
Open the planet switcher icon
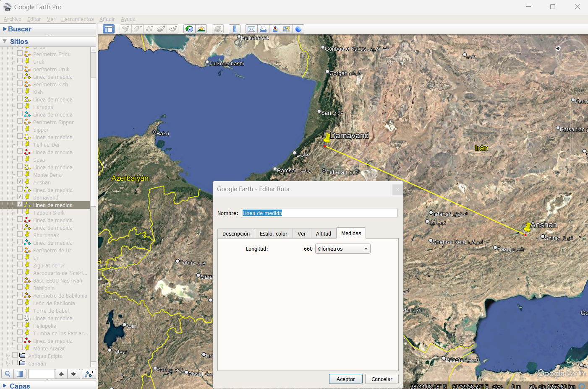click(x=218, y=29)
